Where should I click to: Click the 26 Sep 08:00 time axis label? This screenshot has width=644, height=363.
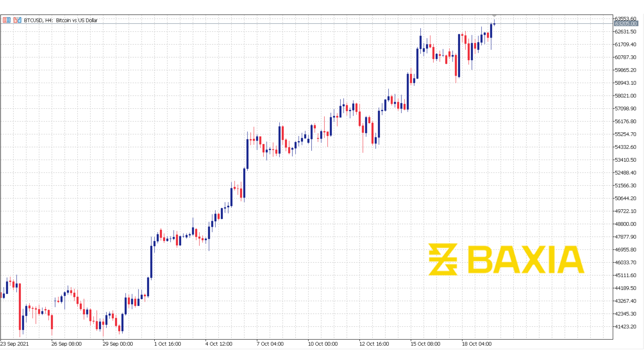66,344
